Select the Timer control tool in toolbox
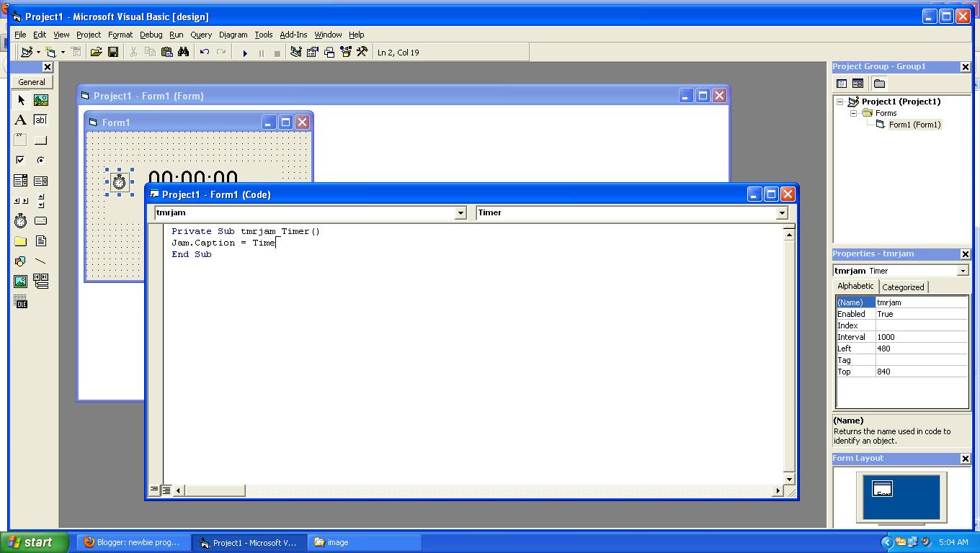Screen dimensions: 980x553 point(21,221)
